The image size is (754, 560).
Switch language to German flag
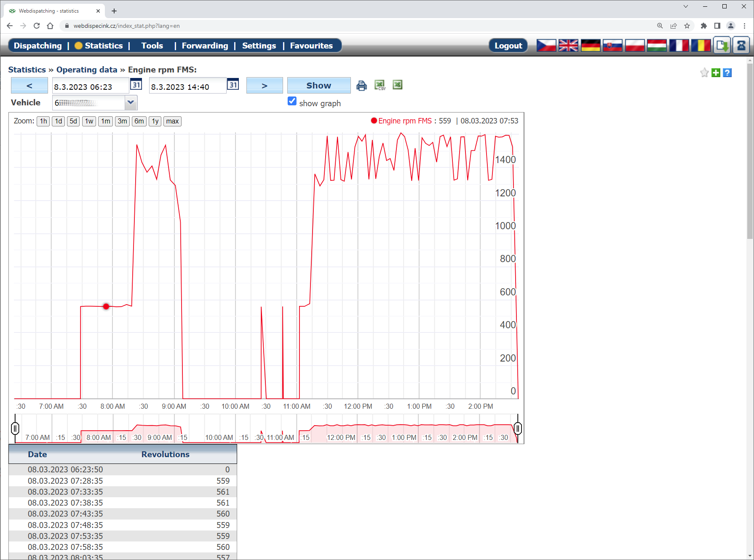click(590, 46)
